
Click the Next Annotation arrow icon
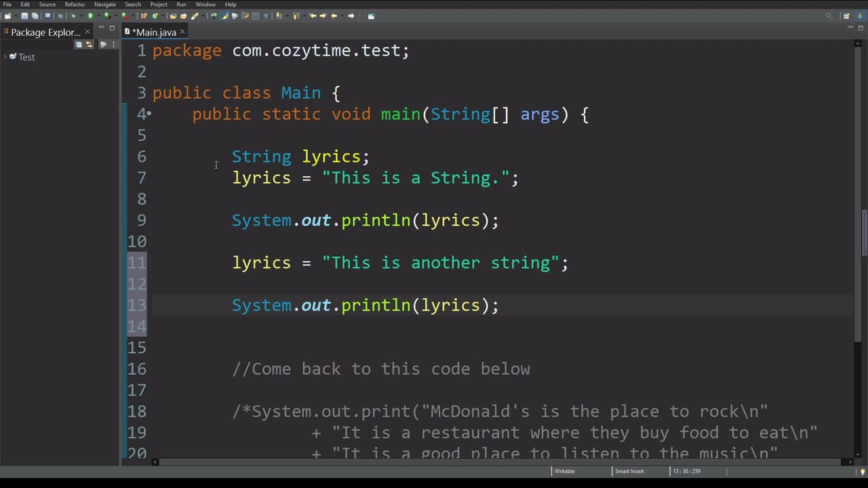point(278,16)
